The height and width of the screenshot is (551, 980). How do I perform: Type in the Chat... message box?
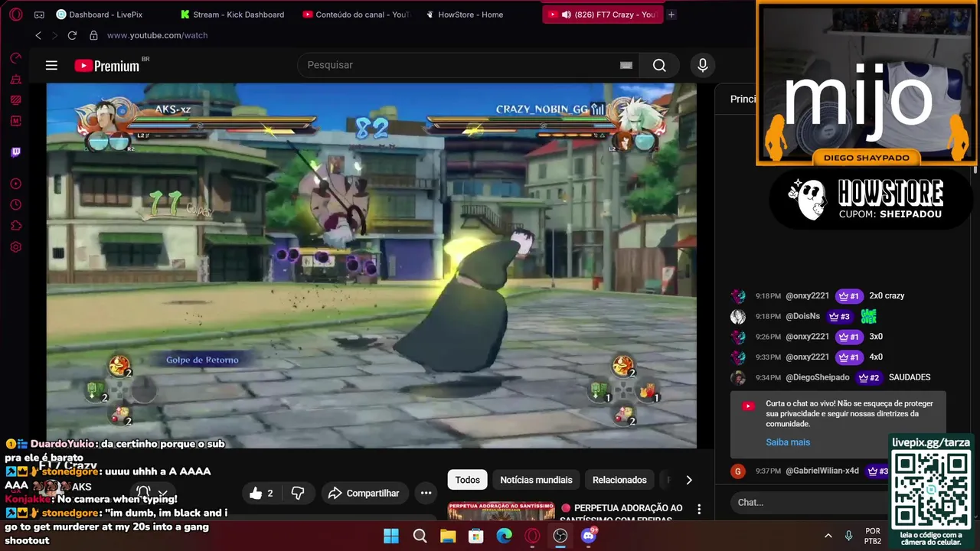pos(808,503)
